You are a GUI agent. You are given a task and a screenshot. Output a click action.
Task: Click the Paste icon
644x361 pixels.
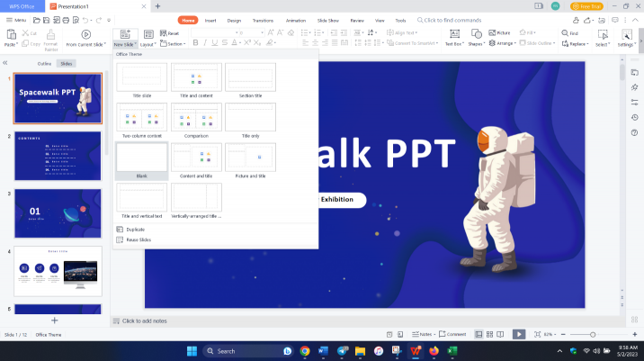[x=11, y=34]
